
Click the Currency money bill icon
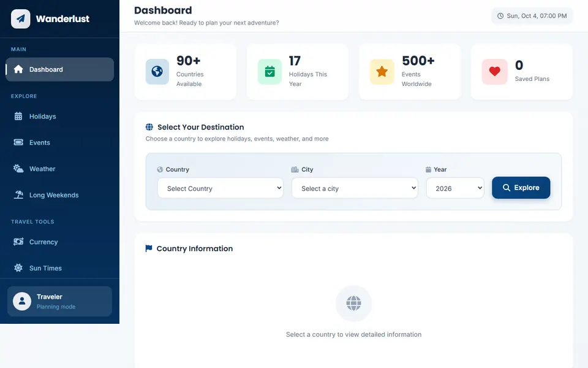[x=18, y=242]
